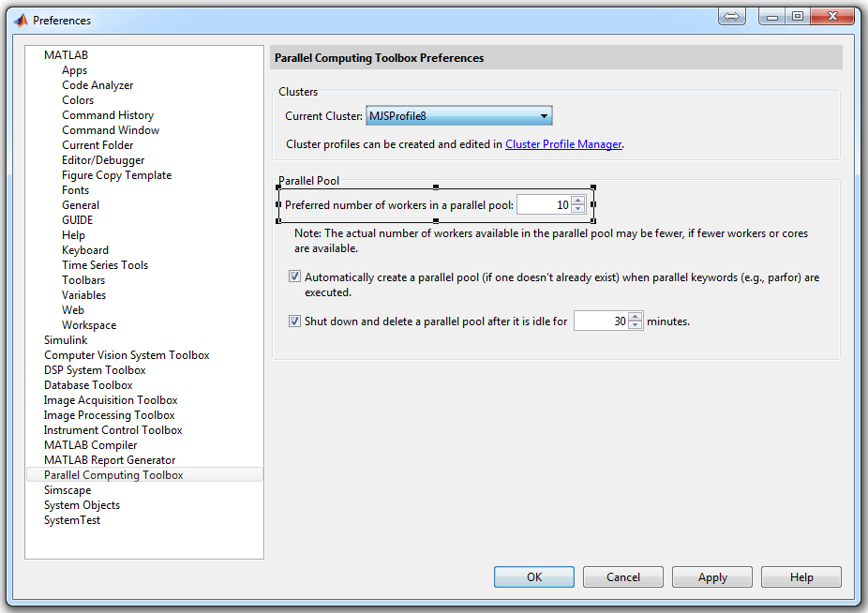The image size is (868, 613).
Task: Select Help in the preferences tree
Action: [x=74, y=235]
